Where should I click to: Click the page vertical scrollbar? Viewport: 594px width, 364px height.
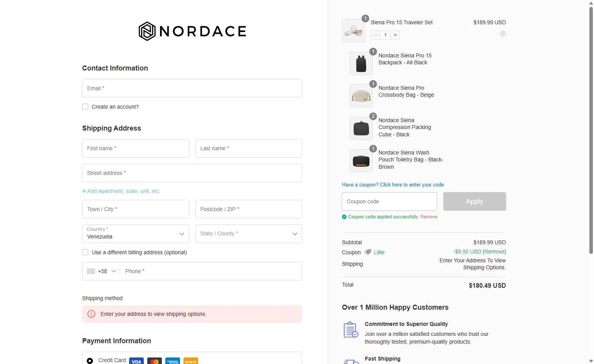pyautogui.click(x=591, y=130)
